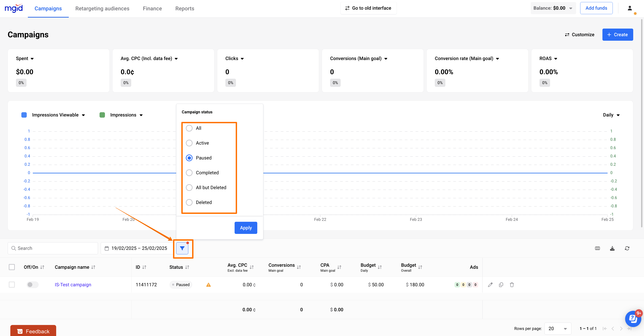This screenshot has width=644, height=336.
Task: Select the Active status radio button
Action: (189, 143)
